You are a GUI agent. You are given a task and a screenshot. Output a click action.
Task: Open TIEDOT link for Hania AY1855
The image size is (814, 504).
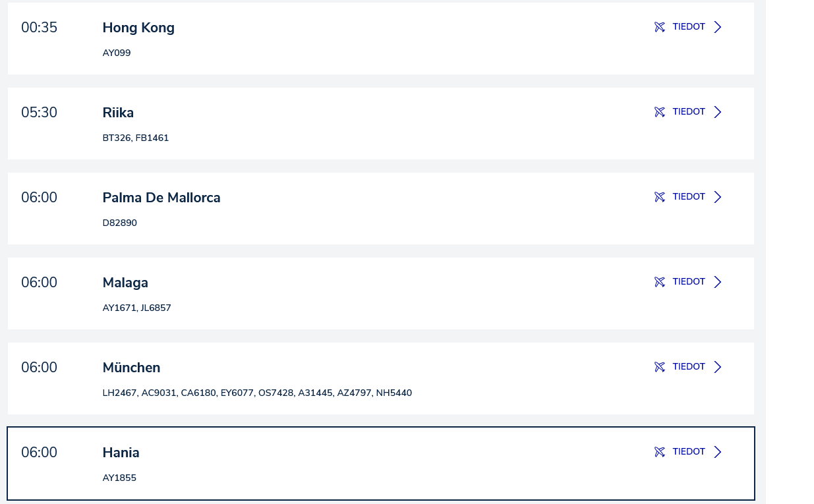[689, 452]
